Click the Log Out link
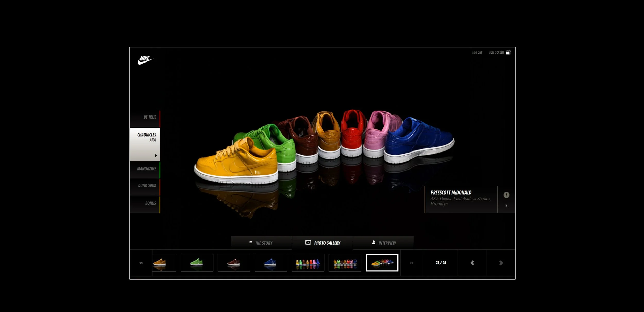This screenshot has width=644, height=312. [x=477, y=52]
